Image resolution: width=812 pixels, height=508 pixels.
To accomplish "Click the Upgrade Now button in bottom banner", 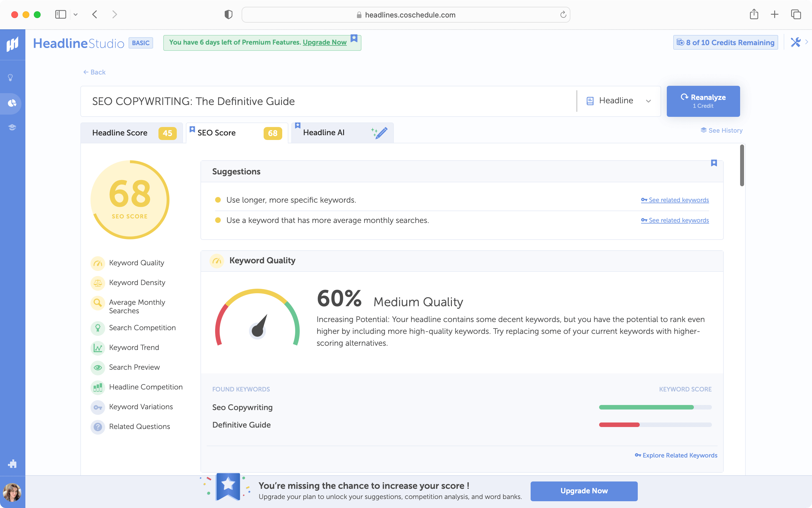I will pos(584,491).
